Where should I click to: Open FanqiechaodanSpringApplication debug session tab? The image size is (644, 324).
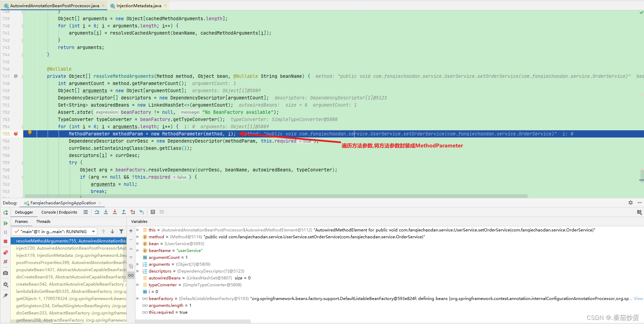(x=63, y=203)
